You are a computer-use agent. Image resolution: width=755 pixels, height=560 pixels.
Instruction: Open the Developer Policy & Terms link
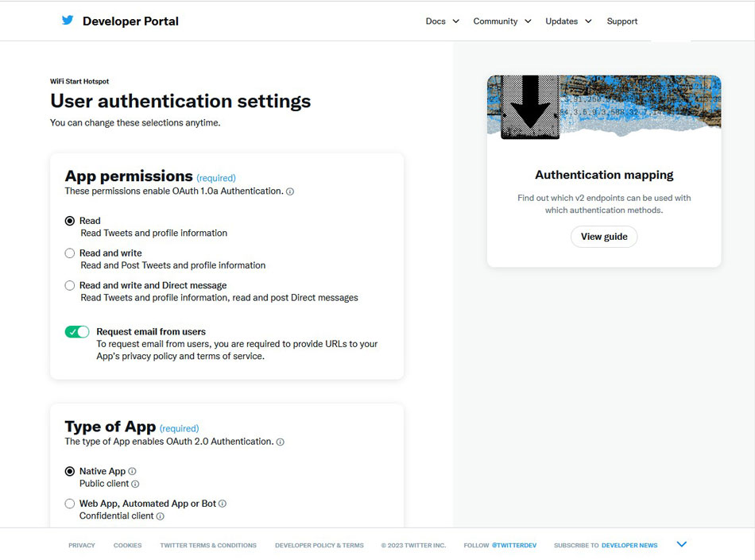pyautogui.click(x=319, y=546)
